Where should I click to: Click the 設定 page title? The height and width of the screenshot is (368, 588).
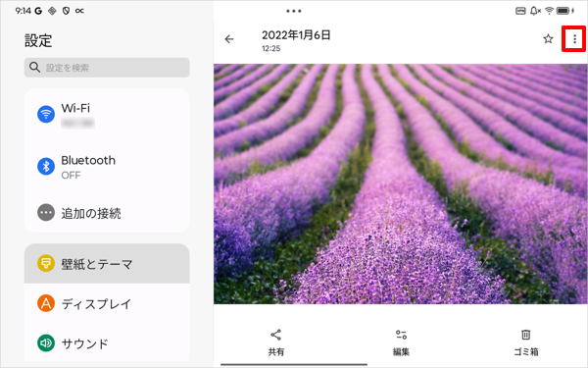(x=38, y=40)
